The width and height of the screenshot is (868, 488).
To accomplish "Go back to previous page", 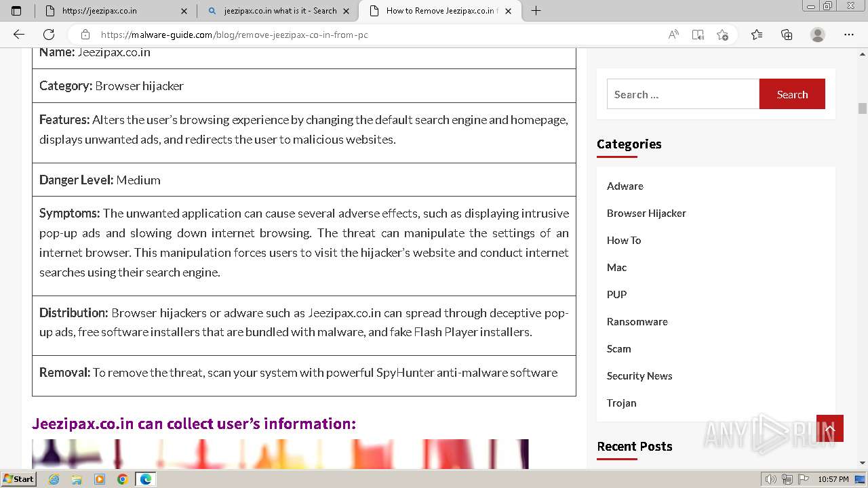I will point(19,35).
